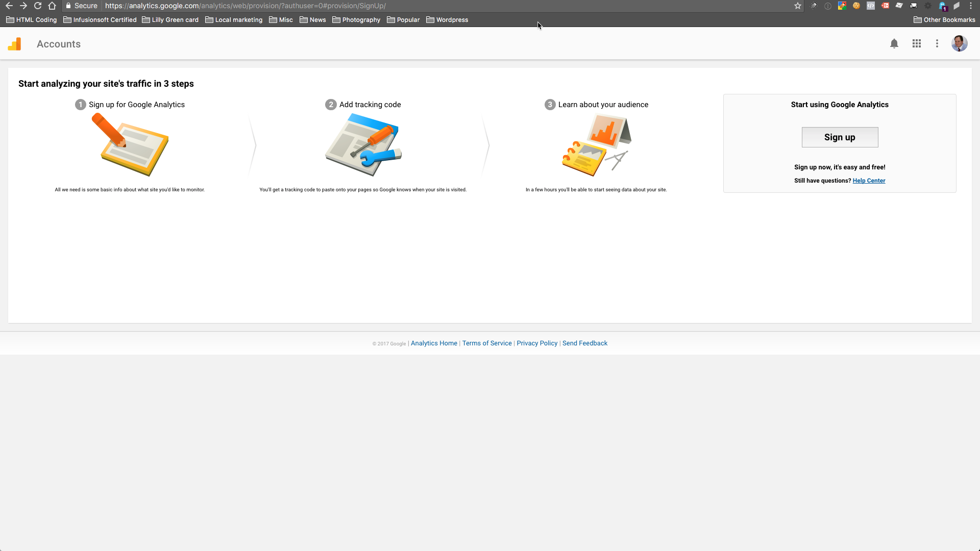
Task: Click the Add tracking code illustration
Action: [x=363, y=145]
